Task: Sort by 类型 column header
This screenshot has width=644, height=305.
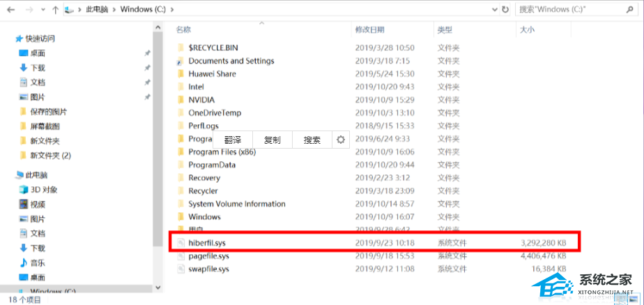Action: 445,29
